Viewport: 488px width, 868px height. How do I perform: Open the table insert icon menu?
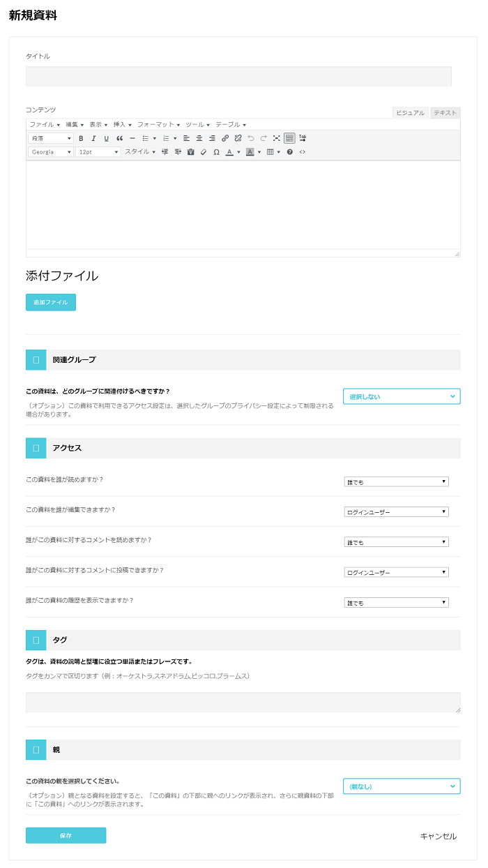[x=273, y=151]
